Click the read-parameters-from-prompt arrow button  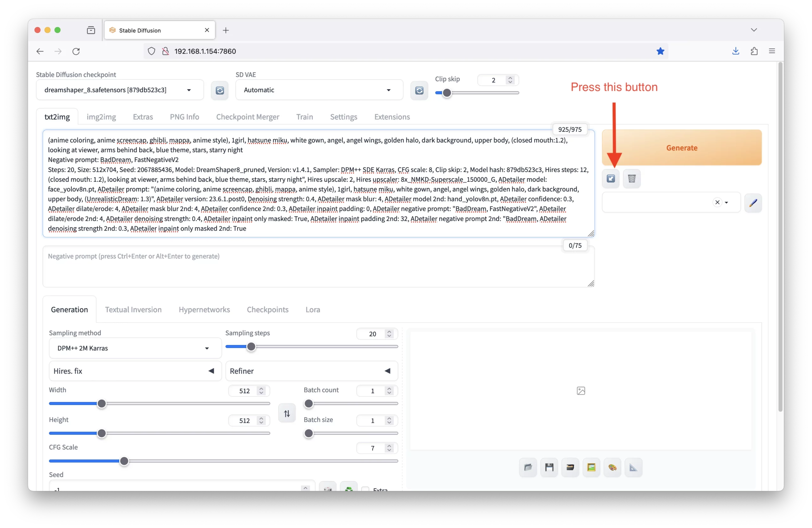611,179
